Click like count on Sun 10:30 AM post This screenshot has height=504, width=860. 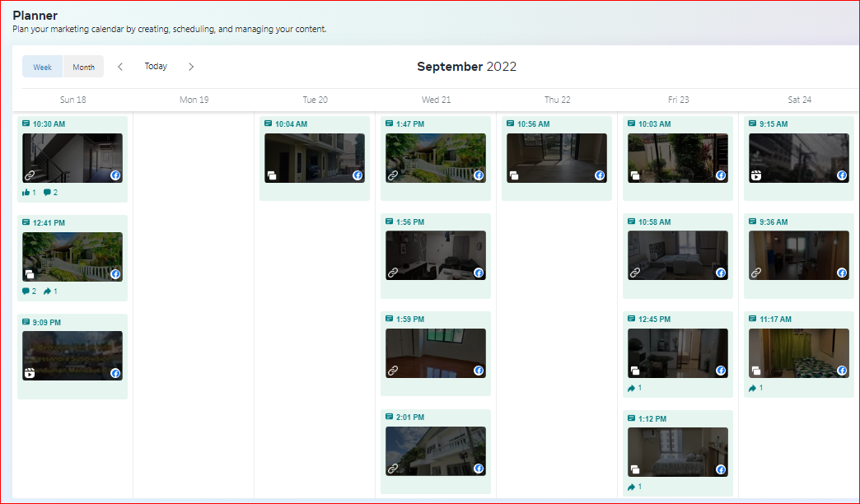29,193
